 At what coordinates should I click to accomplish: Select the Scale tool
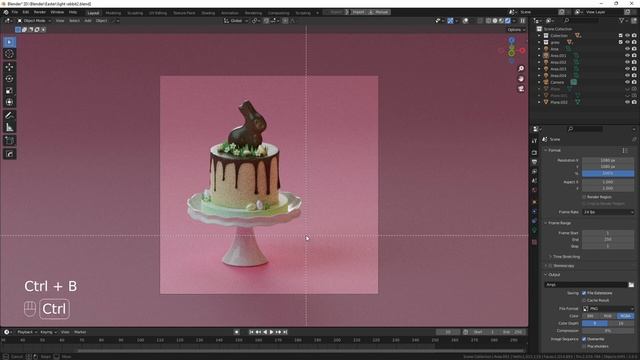click(x=9, y=91)
